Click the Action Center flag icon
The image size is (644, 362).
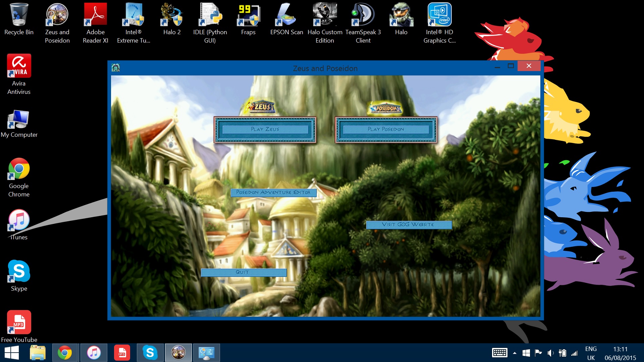[x=538, y=353]
